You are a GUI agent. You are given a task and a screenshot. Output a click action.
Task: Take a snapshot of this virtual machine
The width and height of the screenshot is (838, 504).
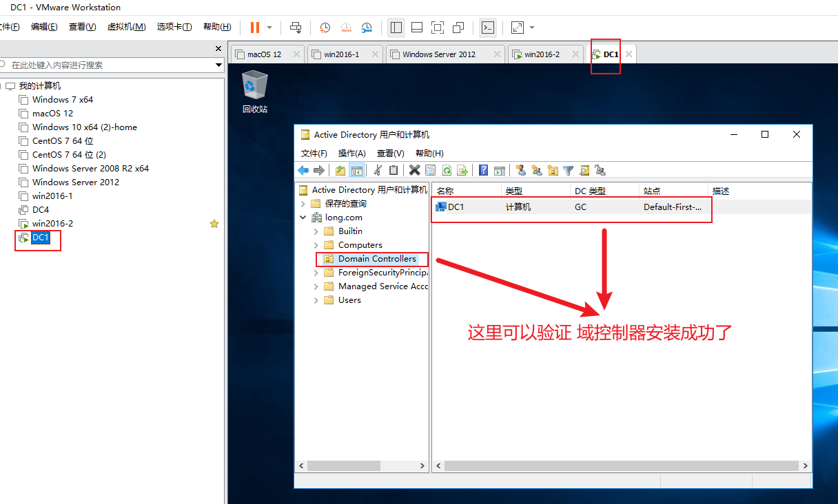(325, 28)
